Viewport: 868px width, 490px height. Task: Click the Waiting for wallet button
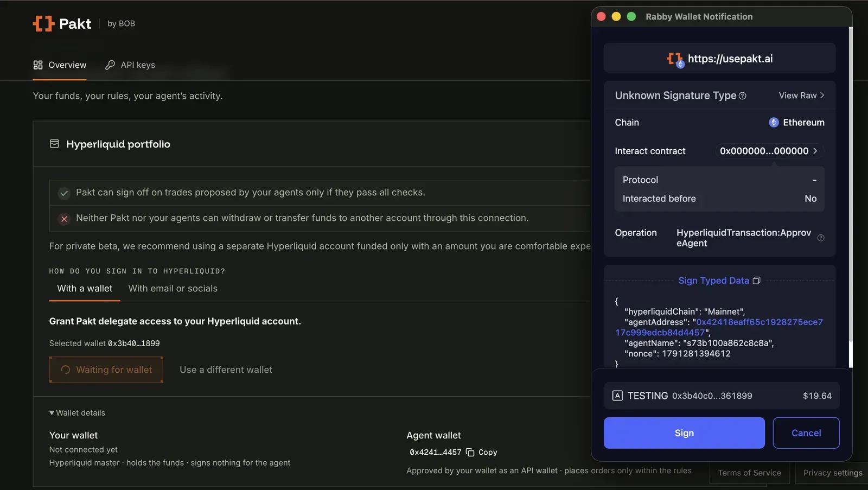(106, 370)
